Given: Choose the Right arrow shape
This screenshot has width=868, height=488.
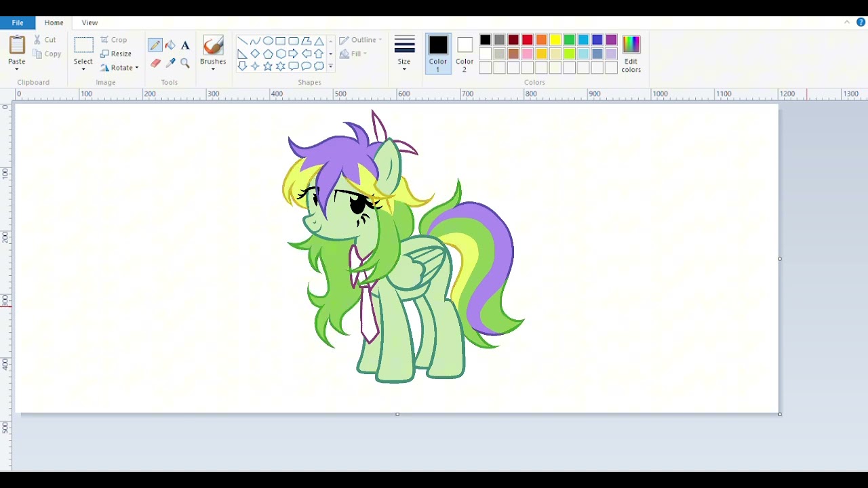Looking at the screenshot, I should click(x=294, y=54).
